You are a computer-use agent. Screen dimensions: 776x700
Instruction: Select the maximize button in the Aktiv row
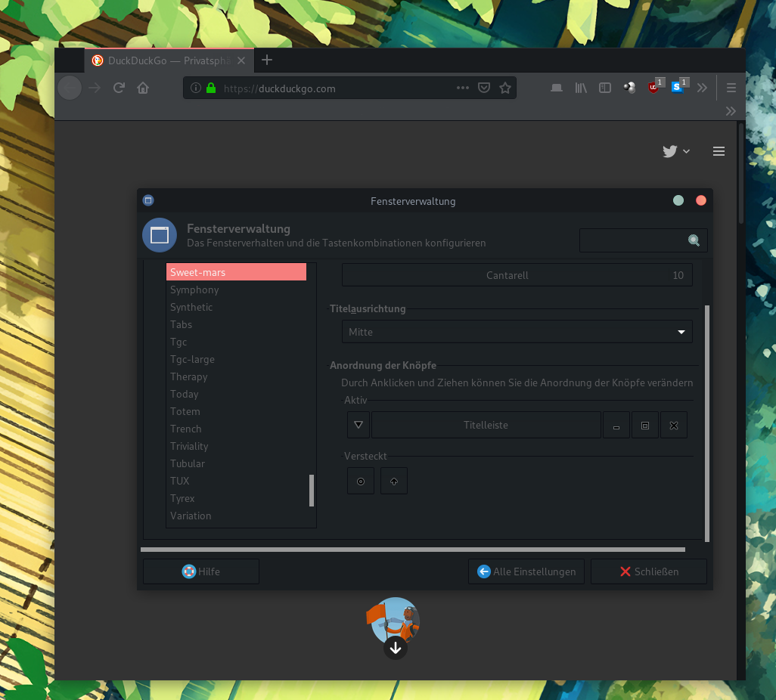(644, 425)
